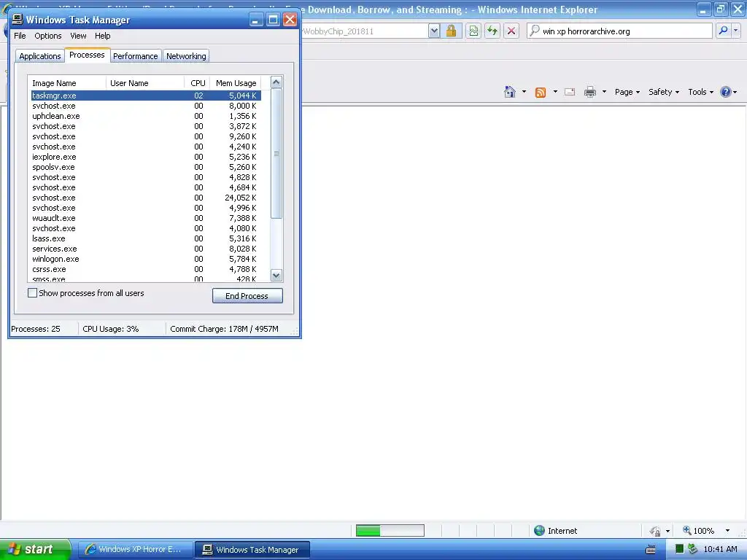This screenshot has height=560, width=747.
Task: Select the csrss.exe process row
Action: point(146,269)
